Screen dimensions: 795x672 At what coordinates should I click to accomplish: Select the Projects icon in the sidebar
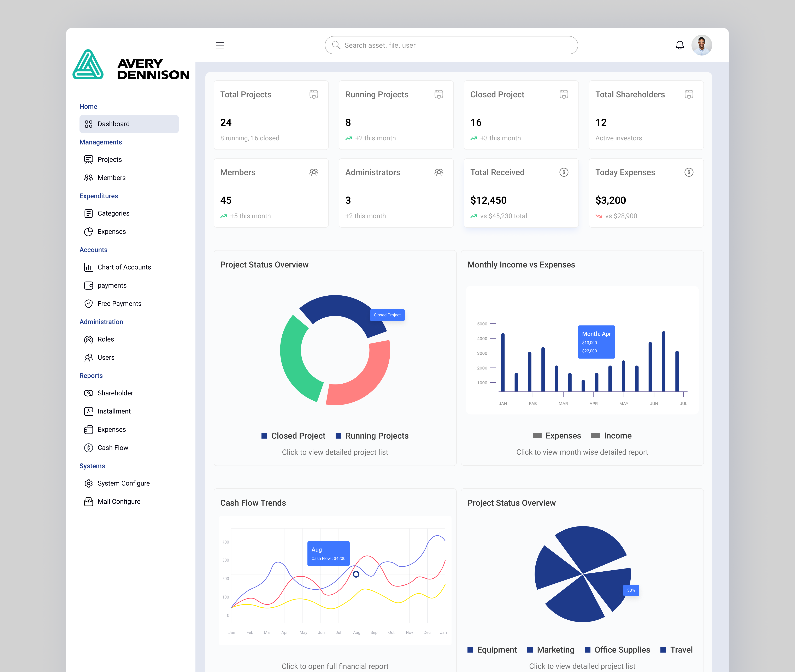[88, 159]
